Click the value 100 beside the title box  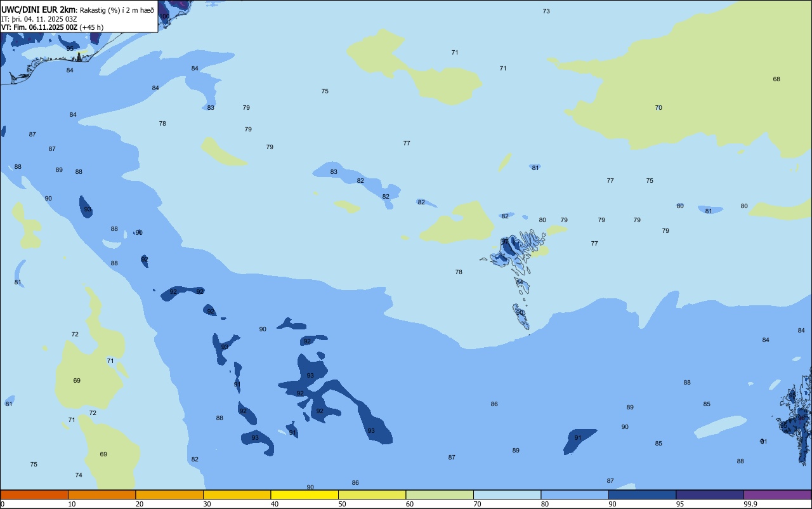(164, 16)
